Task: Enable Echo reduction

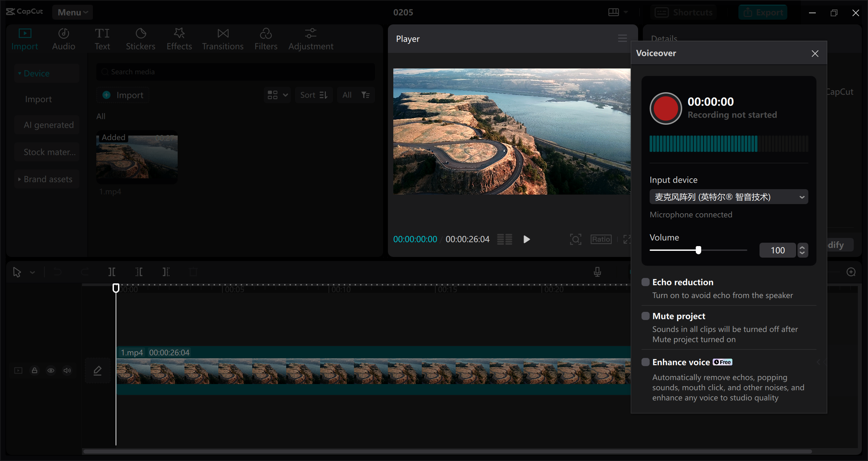Action: [645, 282]
